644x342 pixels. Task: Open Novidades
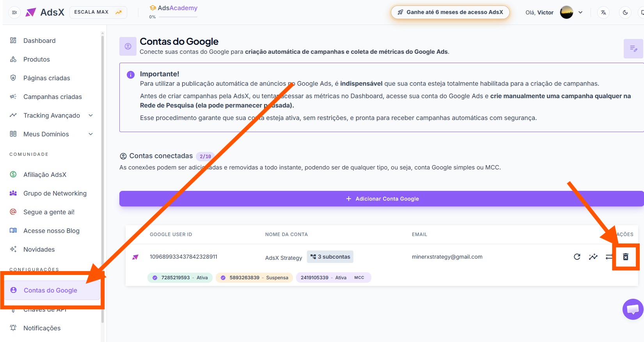39,249
